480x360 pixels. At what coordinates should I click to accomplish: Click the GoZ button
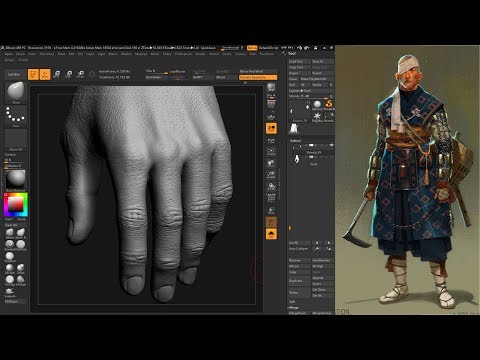tap(294, 85)
